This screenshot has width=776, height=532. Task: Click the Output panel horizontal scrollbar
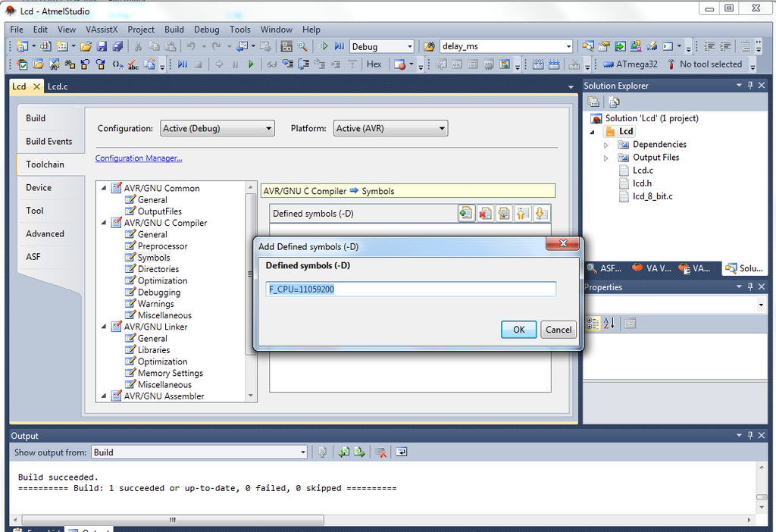click(173, 520)
